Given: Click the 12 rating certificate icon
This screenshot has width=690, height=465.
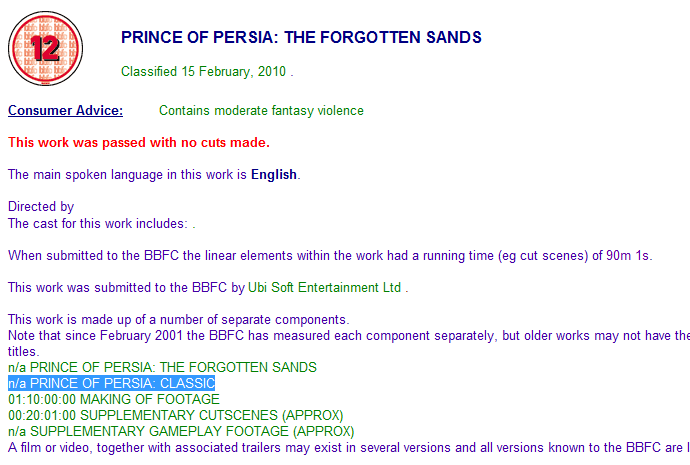Looking at the screenshot, I should pos(45,47).
